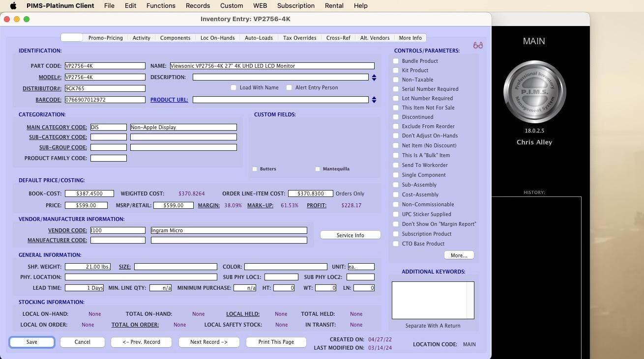Switch to the Promo-Pricing tab
The image size is (644, 359).
point(106,38)
